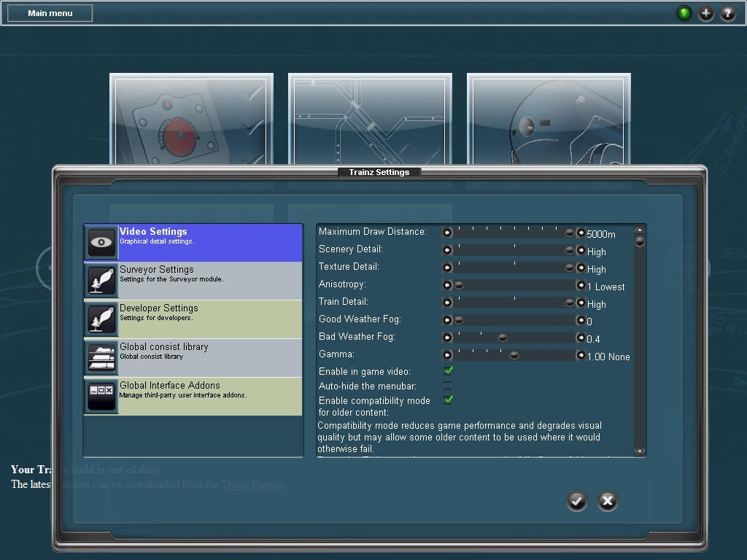Toggle the Enable in game video checkbox
The height and width of the screenshot is (560, 747).
(448, 371)
